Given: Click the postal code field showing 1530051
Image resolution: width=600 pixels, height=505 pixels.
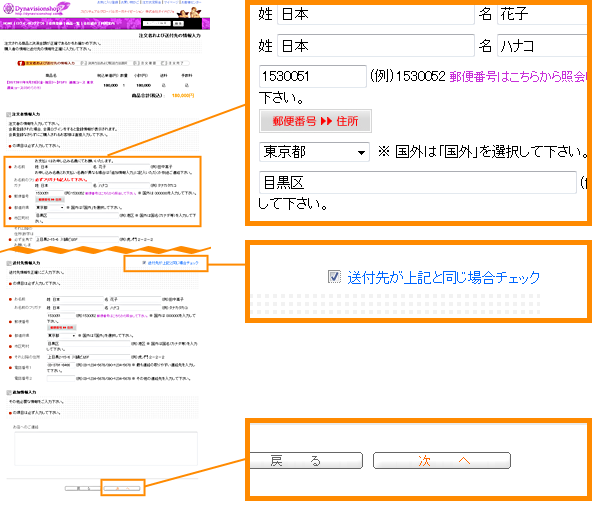Looking at the screenshot, I should point(312,76).
